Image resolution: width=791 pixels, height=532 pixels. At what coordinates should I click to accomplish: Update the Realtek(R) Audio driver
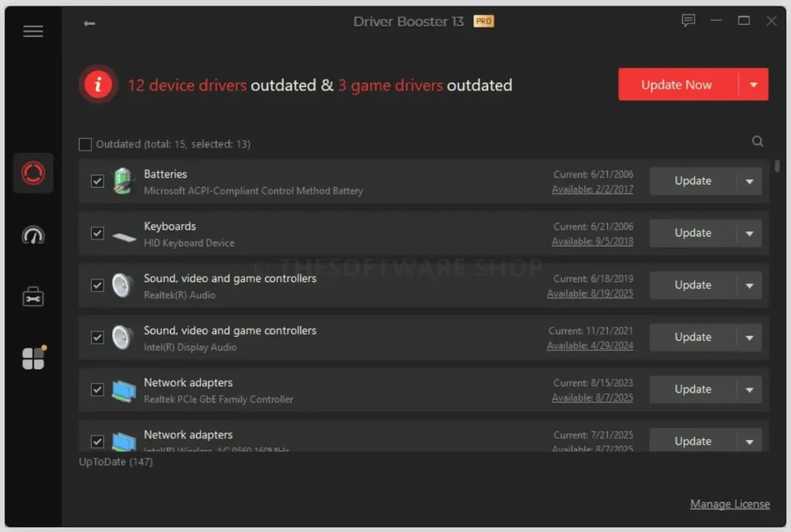point(693,286)
